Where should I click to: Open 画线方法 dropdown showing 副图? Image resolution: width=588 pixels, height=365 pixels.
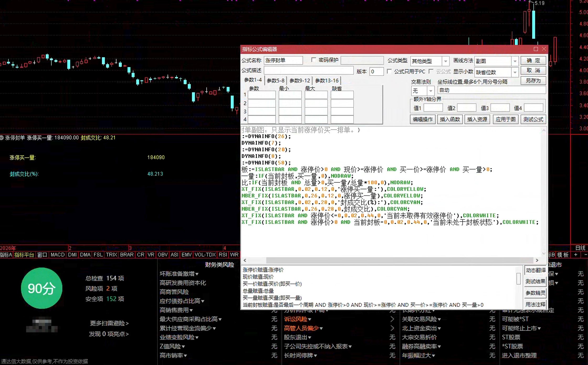pos(515,61)
